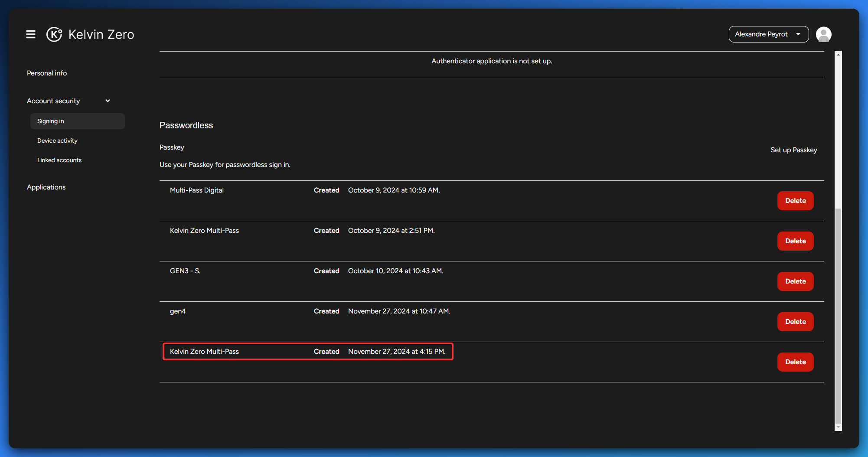Select the Multi-Pass Digital passkey name
This screenshot has width=868, height=457.
tap(197, 190)
